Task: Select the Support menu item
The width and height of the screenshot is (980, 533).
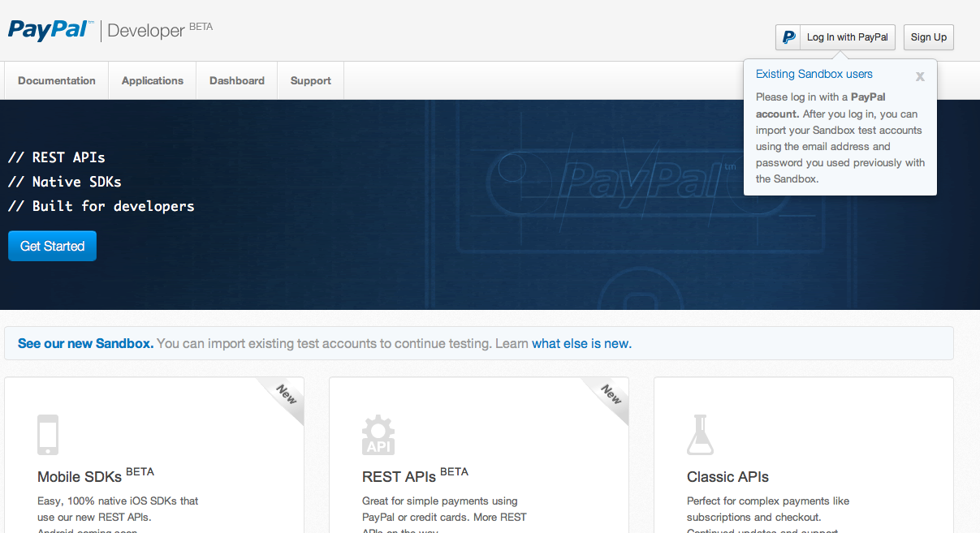Action: click(311, 81)
